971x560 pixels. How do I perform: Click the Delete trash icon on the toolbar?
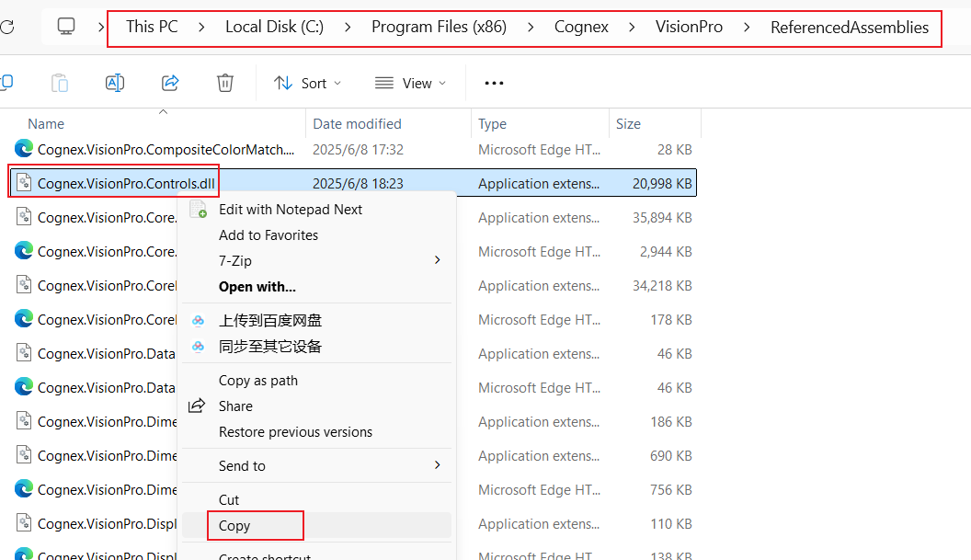click(225, 83)
